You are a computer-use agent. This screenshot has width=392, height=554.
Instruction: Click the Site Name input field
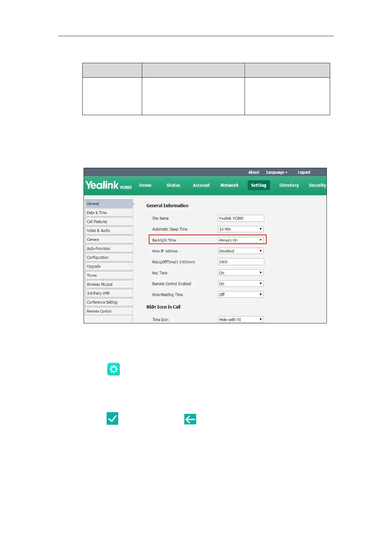pos(241,218)
